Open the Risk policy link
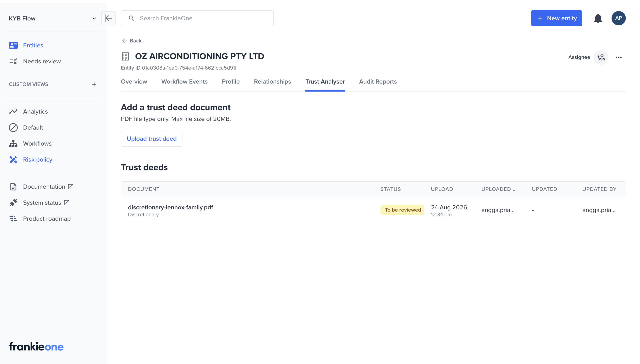Viewport: 640px width, 364px height. pos(38,160)
